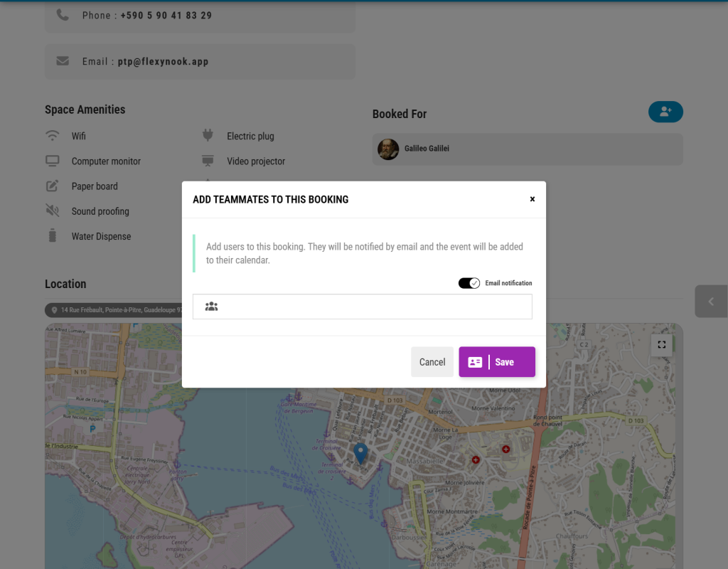Screen dimensions: 728x569
Task: Click the Sound proofing label
Action: tap(100, 211)
